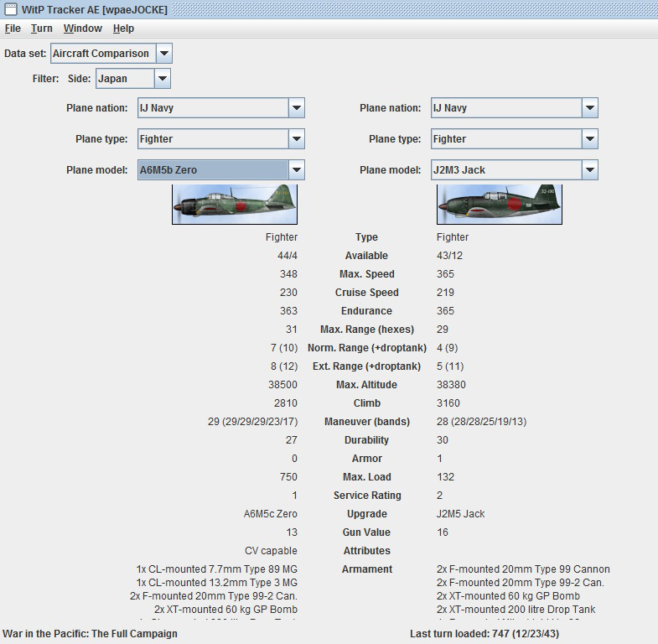
Task: Click the Max. Load row label
Action: [x=367, y=477]
